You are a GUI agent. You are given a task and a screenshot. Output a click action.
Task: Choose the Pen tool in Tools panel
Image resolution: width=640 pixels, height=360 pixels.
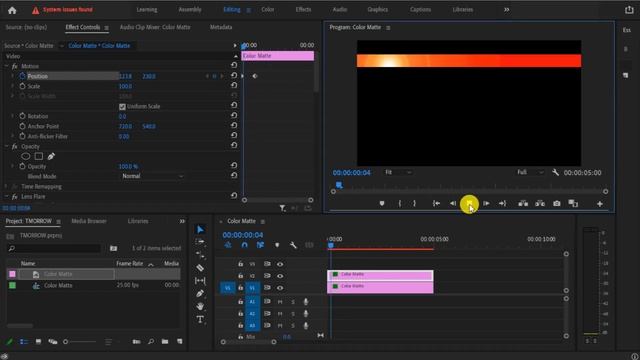200,293
